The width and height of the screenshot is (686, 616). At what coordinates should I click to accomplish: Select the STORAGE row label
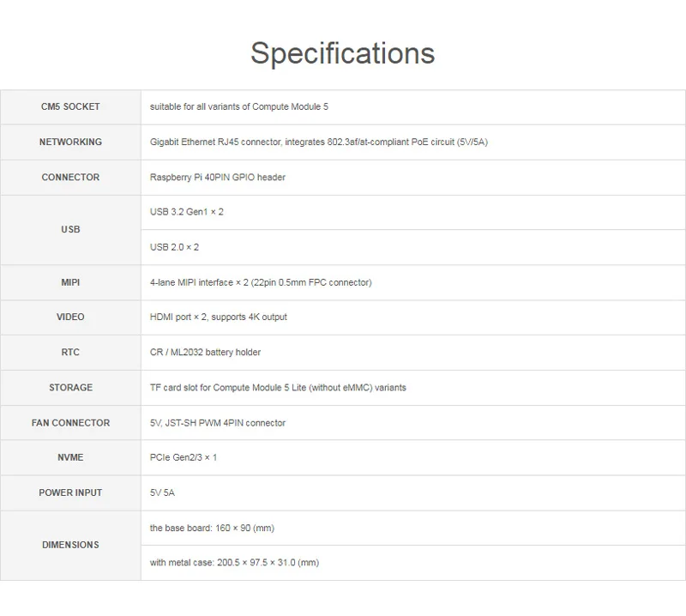[x=70, y=388]
